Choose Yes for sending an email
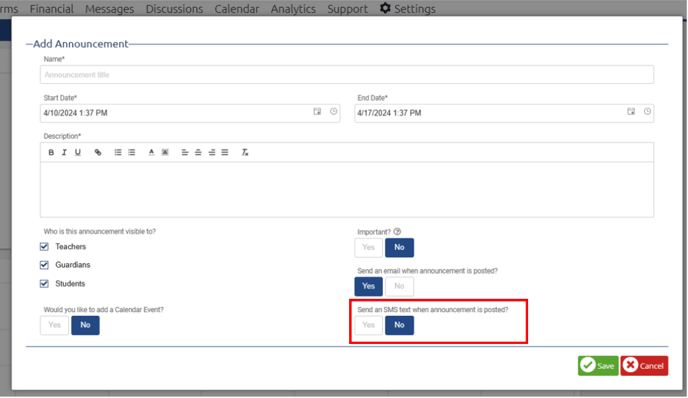Viewport: 688px width, 398px height. point(369,286)
